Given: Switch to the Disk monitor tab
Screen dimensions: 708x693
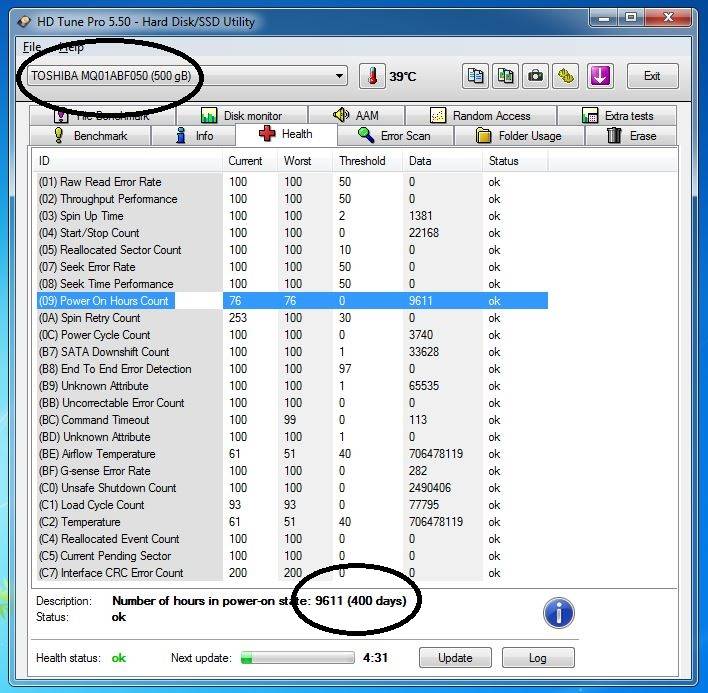Looking at the screenshot, I should click(242, 116).
